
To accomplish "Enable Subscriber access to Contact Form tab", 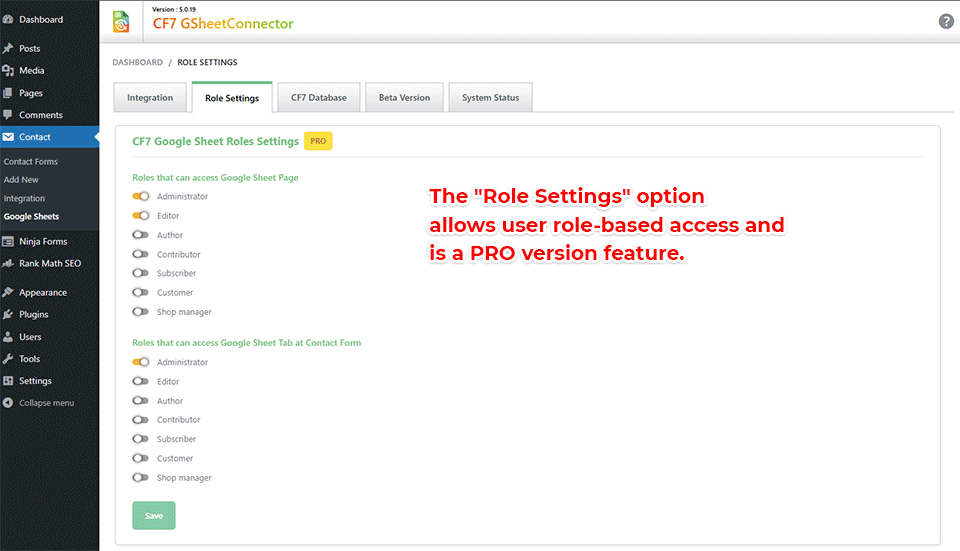I will [141, 439].
